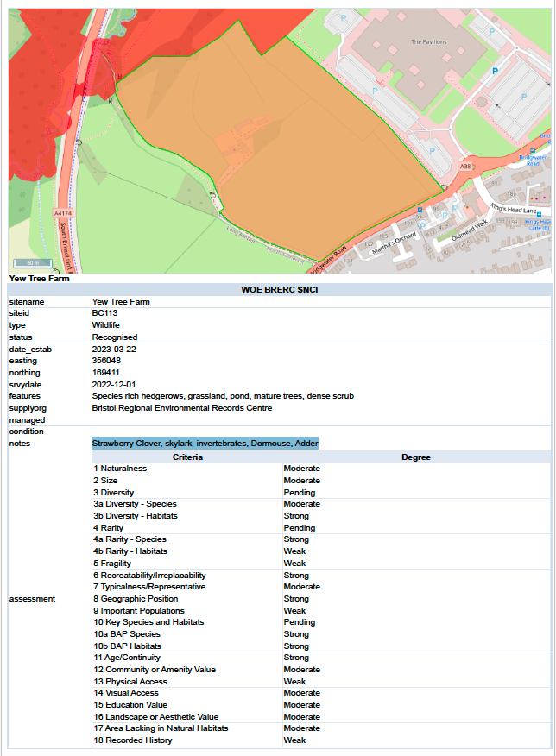The width and height of the screenshot is (556, 756).
Task: Select 15 Education Value criterion
Action: [x=130, y=705]
